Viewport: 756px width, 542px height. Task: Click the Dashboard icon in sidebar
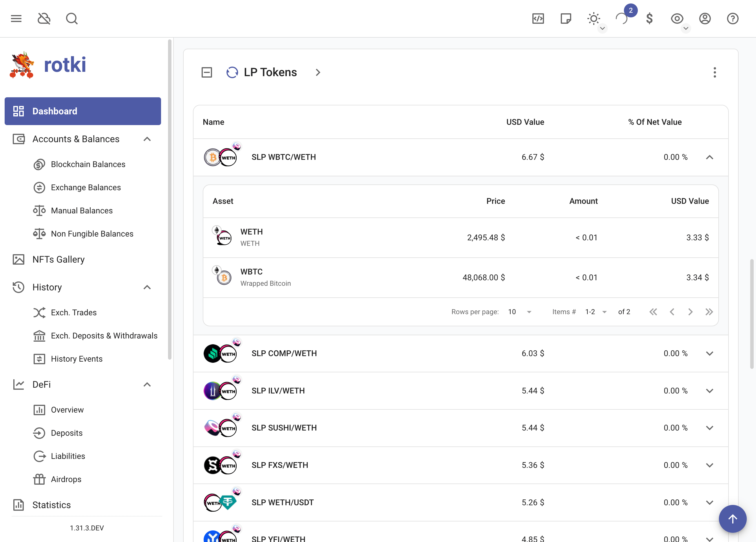(x=19, y=111)
